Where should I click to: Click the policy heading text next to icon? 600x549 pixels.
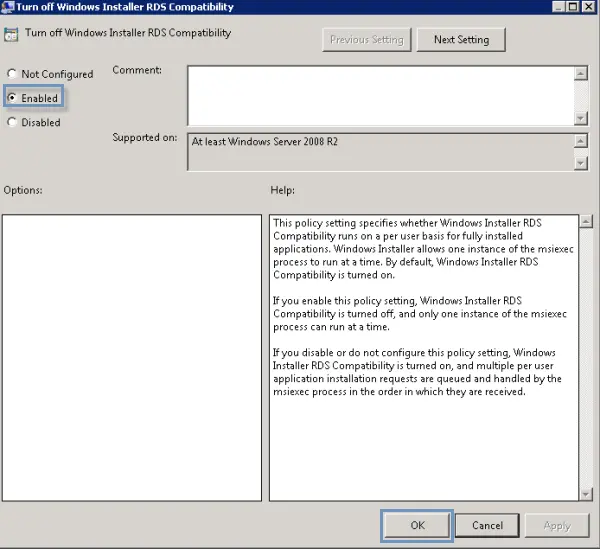(x=128, y=33)
